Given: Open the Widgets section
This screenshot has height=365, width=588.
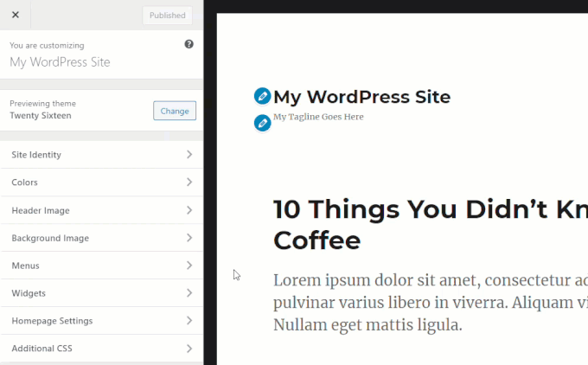Looking at the screenshot, I should coord(102,293).
